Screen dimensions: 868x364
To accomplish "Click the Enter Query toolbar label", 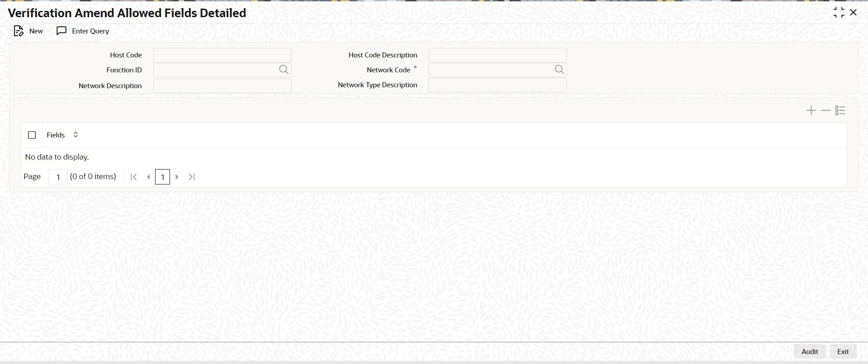I will pos(90,31).
